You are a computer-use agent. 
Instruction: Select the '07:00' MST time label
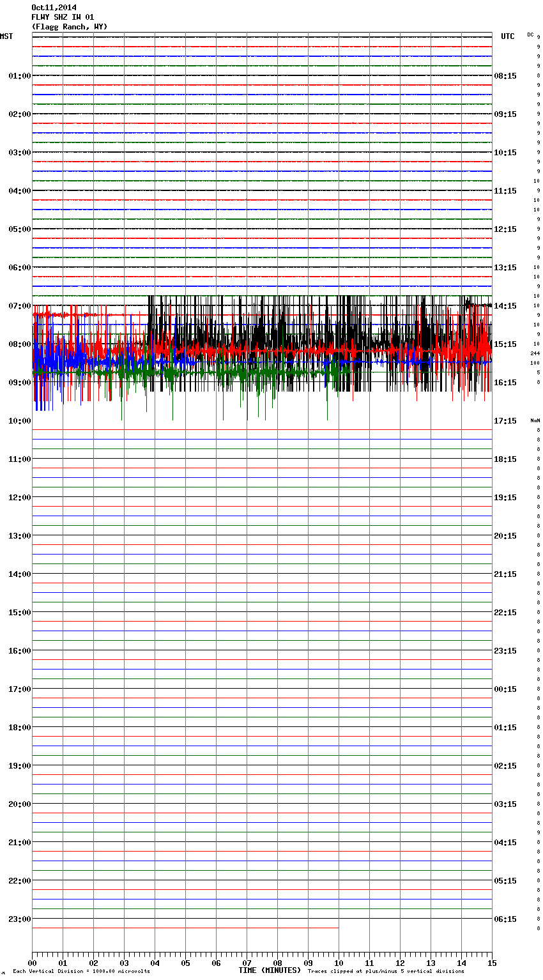20,306
